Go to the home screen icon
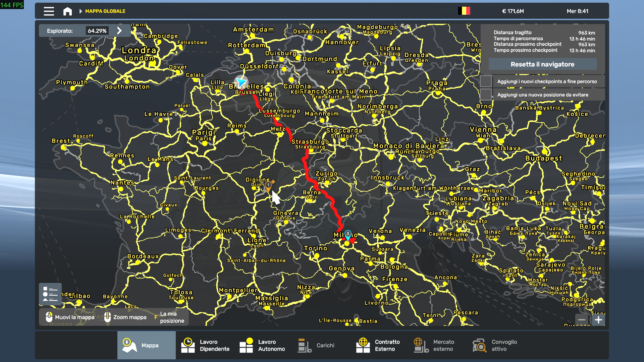This screenshot has height=362, width=644. (67, 11)
